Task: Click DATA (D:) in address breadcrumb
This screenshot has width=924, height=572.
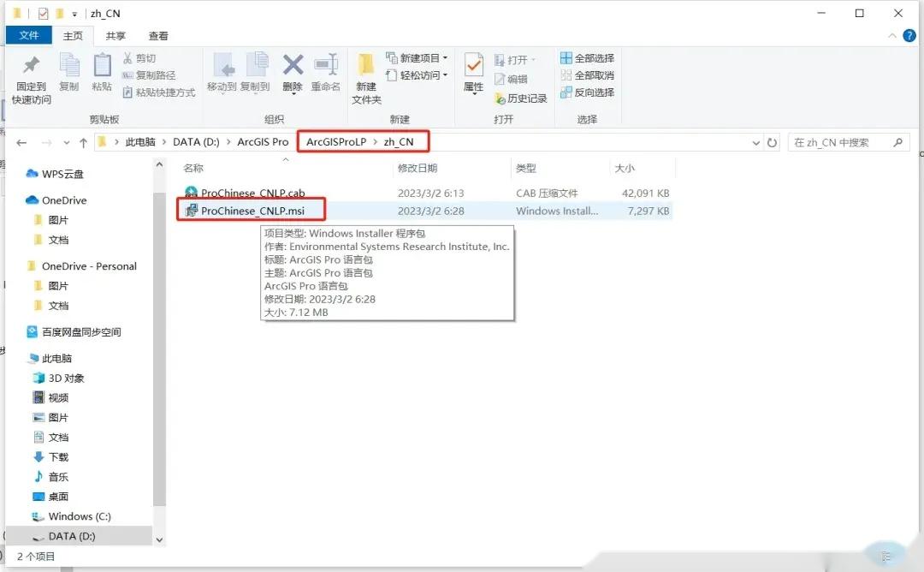Action: point(196,142)
